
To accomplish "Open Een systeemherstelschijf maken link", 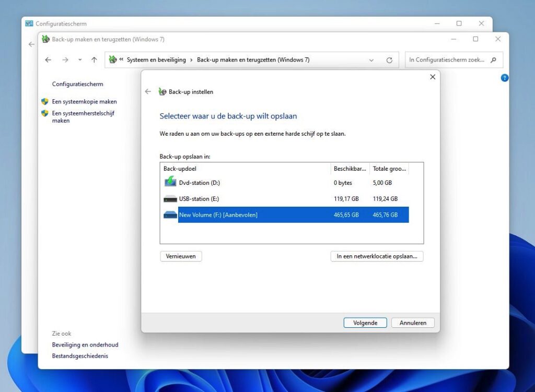I will [x=83, y=116].
